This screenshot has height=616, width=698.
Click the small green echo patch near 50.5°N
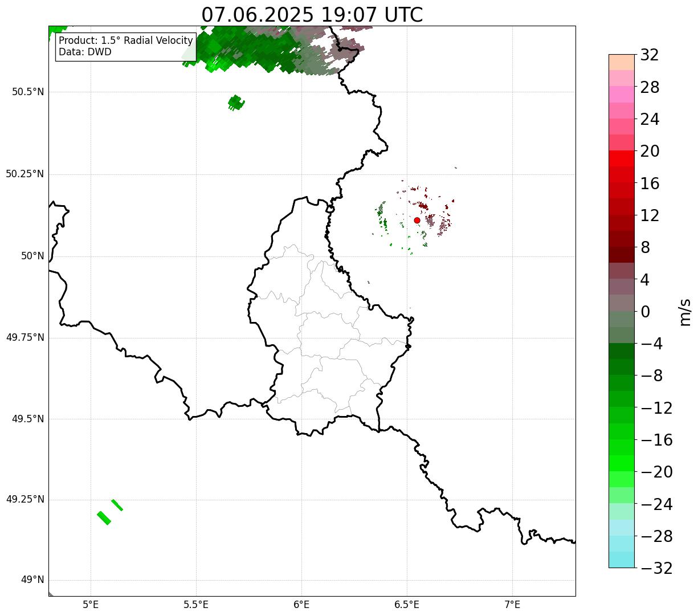236,103
